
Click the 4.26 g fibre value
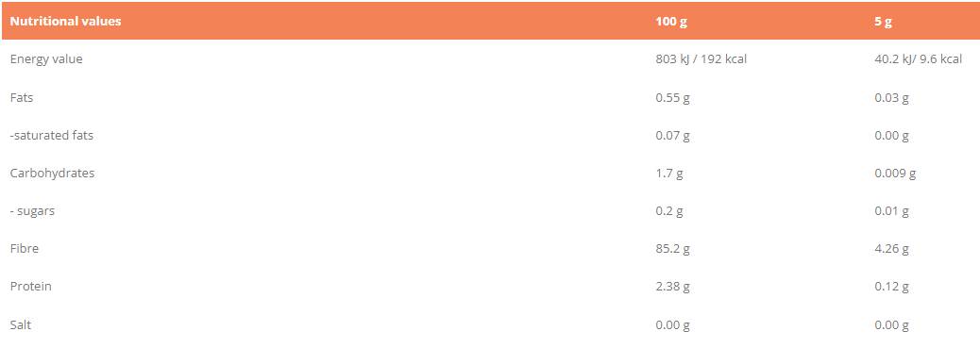(x=892, y=249)
